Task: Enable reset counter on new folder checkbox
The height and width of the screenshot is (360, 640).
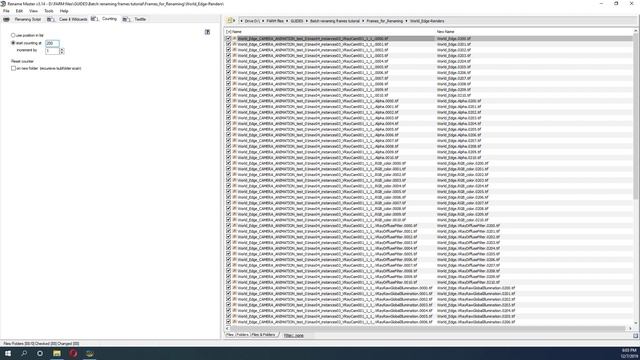Action: (x=13, y=69)
